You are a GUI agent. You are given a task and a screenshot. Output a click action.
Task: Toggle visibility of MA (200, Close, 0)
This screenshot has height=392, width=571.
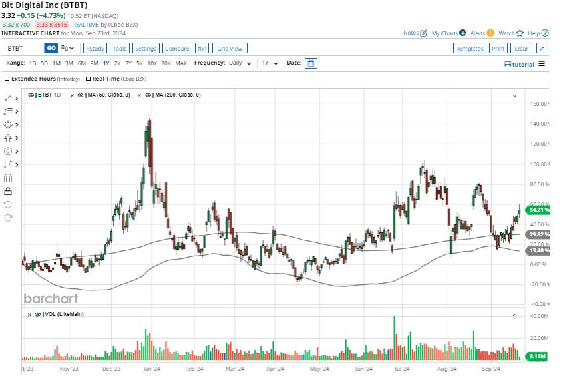pos(148,95)
